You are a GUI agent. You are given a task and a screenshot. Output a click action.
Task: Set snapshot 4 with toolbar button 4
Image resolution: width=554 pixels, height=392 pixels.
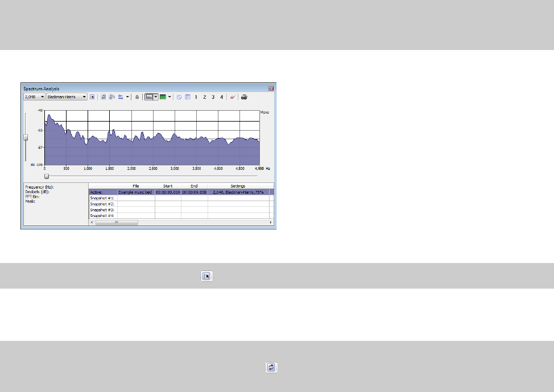221,97
